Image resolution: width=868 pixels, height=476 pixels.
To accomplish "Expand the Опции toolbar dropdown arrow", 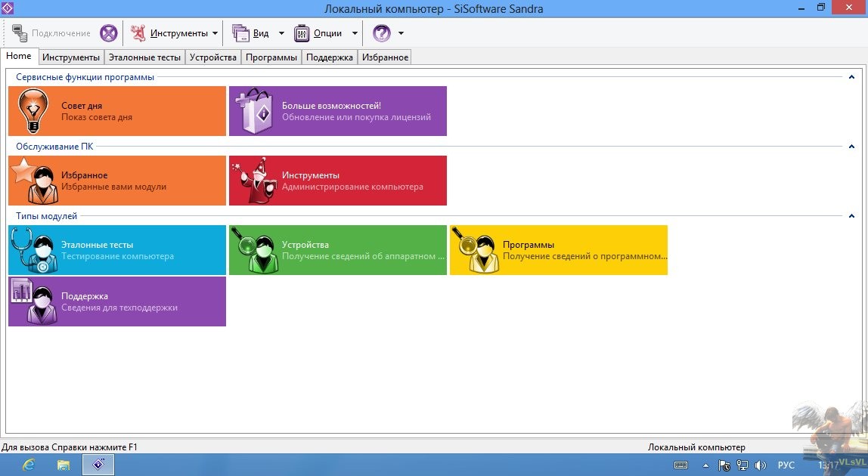I will pos(355,33).
